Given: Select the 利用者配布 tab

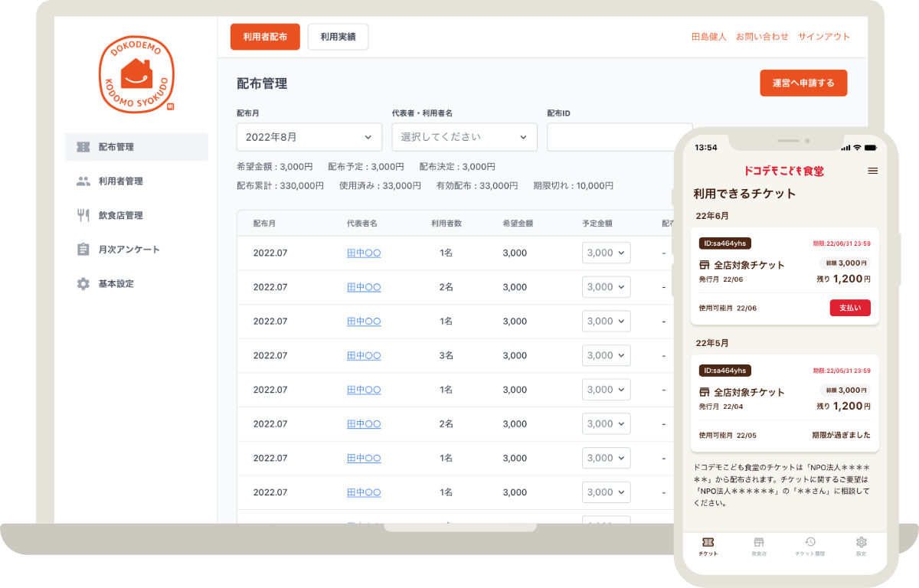Looking at the screenshot, I should coord(265,37).
